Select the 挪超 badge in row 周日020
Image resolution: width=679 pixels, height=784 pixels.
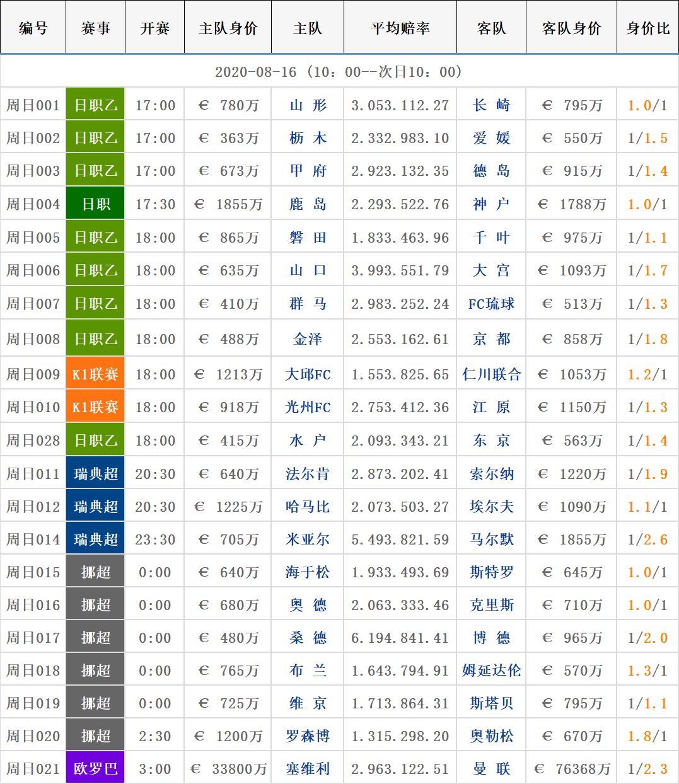click(x=96, y=736)
